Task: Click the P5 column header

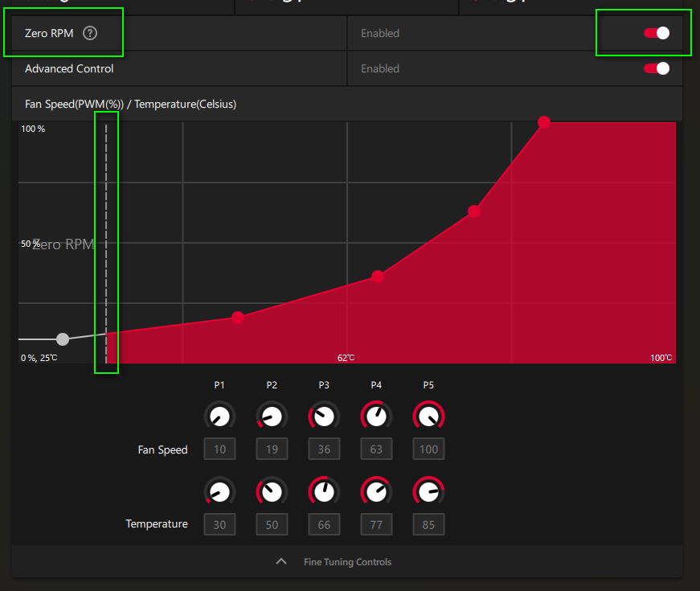Action: tap(428, 385)
